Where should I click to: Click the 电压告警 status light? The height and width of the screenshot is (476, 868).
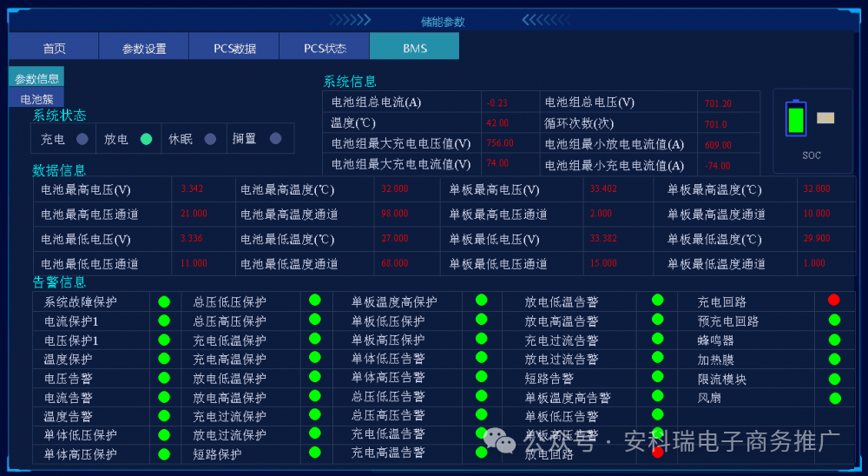[164, 378]
